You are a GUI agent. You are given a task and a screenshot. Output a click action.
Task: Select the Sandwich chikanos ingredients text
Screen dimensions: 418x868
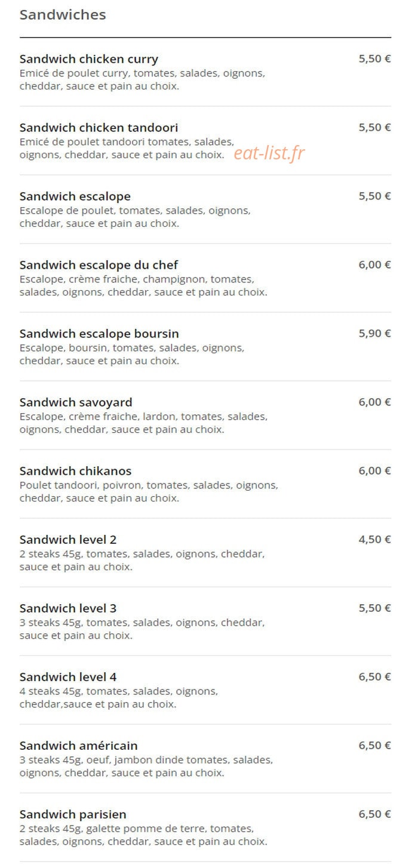click(149, 491)
